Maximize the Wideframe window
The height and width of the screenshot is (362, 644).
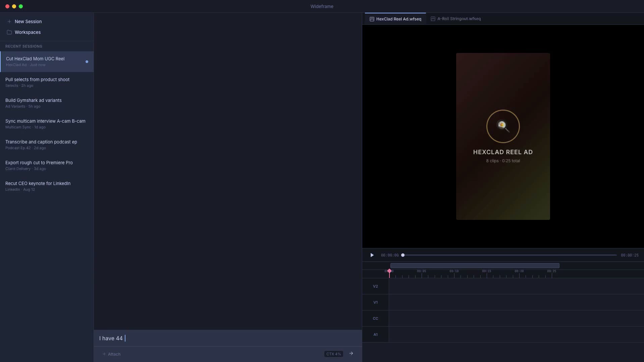coord(21,6)
